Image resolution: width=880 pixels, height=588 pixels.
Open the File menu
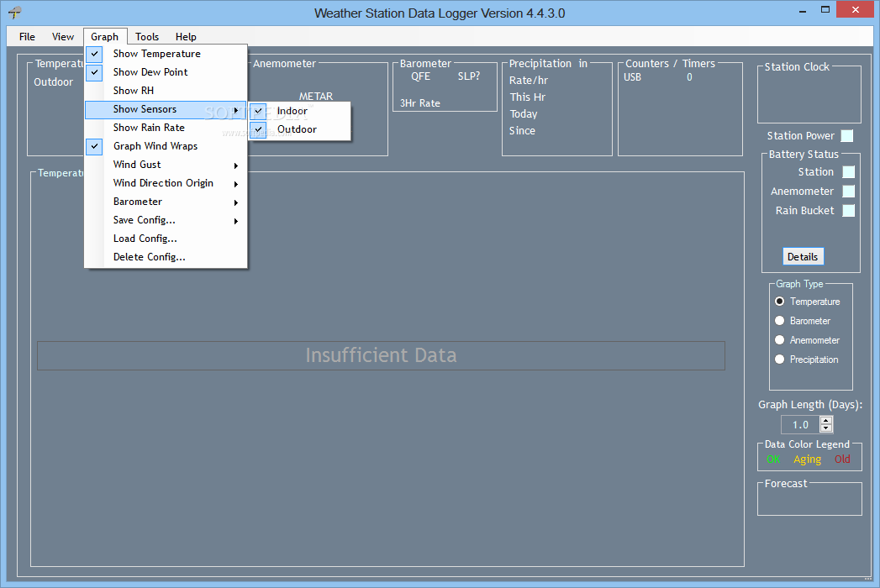tap(27, 37)
